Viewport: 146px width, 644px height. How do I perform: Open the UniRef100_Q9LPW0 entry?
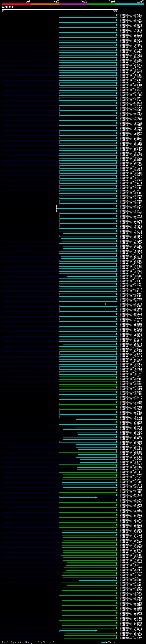point(131,22)
